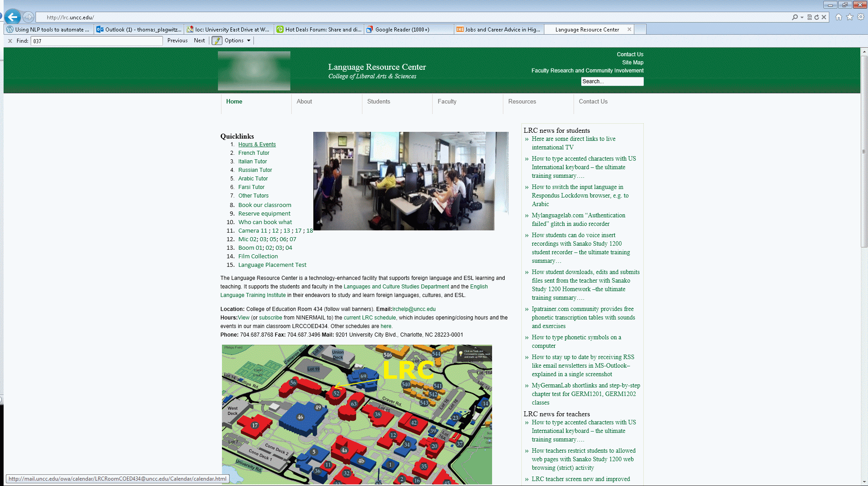Open the Language Placement Test link

point(272,265)
